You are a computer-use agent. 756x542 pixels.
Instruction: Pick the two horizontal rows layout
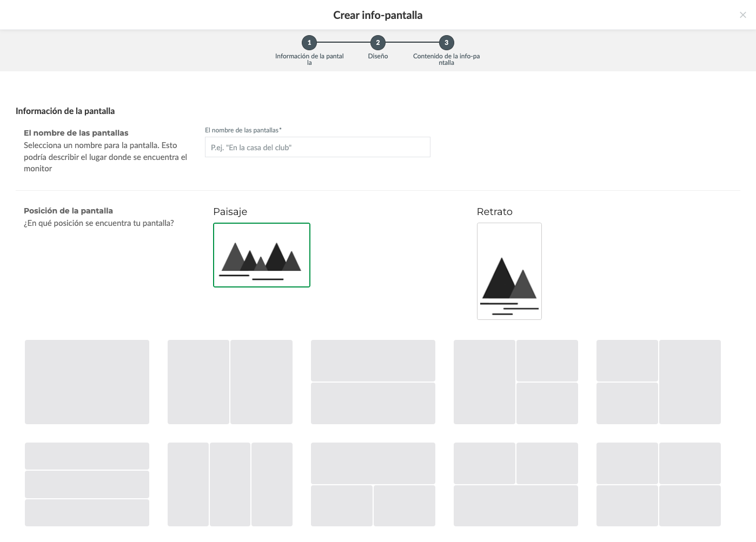pos(373,382)
